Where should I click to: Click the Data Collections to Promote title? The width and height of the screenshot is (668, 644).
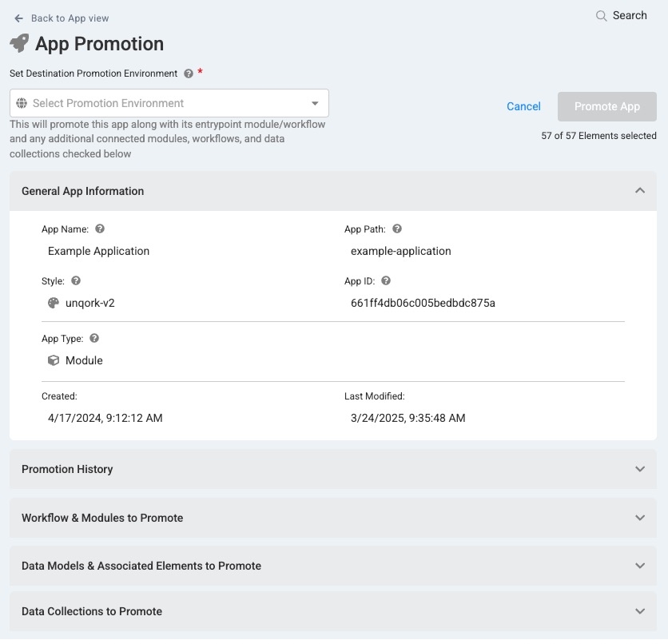pos(92,611)
